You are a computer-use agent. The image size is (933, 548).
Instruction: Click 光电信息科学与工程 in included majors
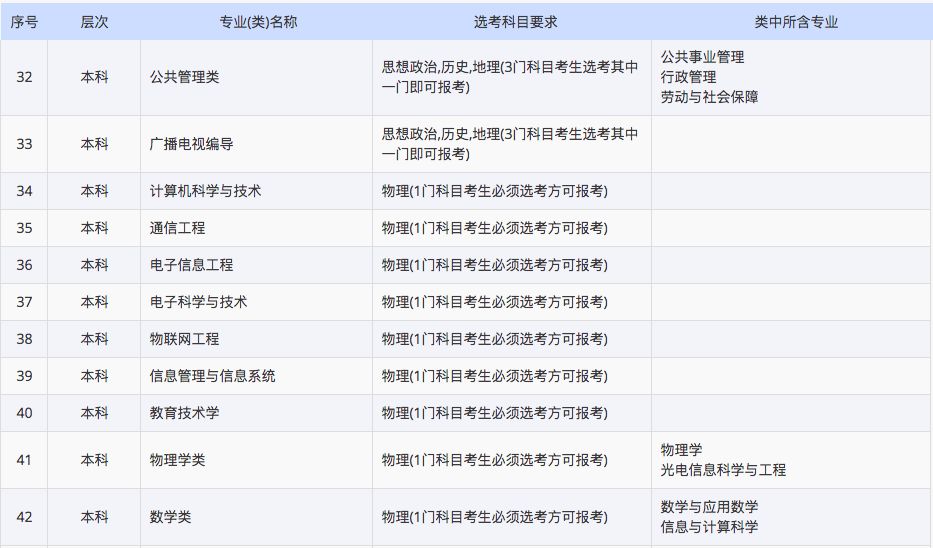point(723,470)
